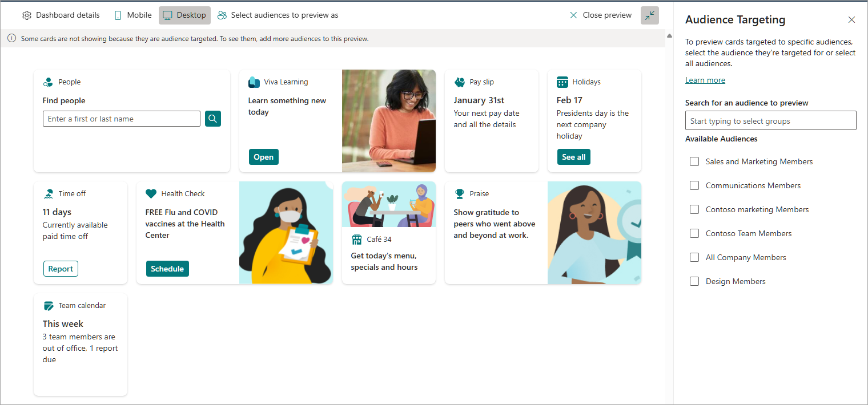Click the Pay slip piggy bank icon
Screen dimensions: 868x405
(460, 82)
